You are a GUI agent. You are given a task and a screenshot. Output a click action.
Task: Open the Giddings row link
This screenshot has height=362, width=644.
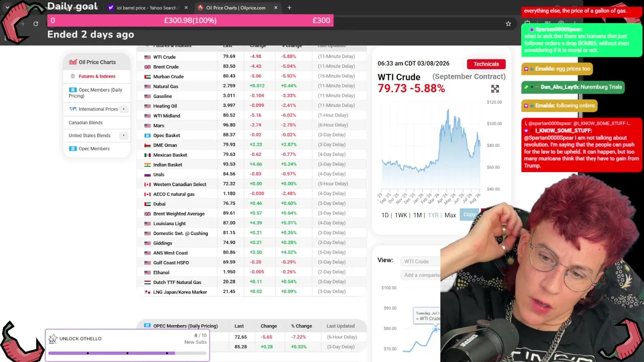click(163, 243)
